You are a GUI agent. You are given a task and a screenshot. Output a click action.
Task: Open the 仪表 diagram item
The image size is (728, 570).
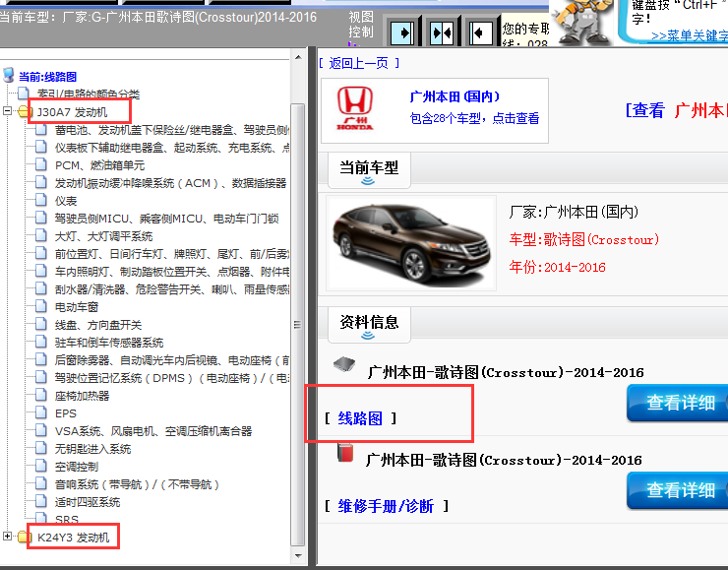click(x=66, y=201)
